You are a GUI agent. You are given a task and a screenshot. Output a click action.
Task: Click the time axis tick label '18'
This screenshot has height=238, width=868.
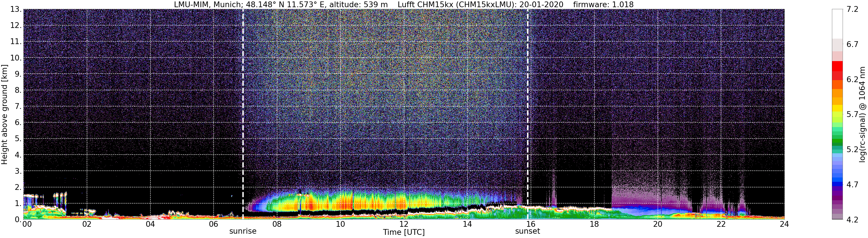[595, 224]
